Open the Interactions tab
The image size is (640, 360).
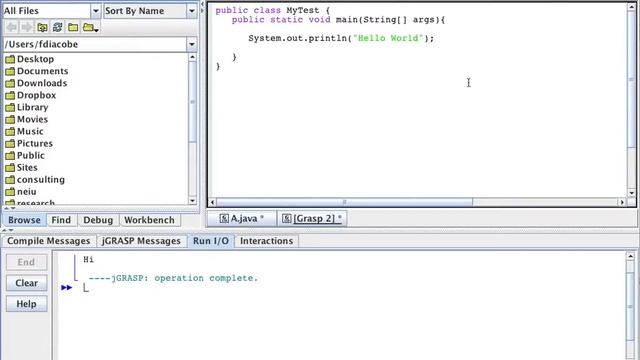coord(267,241)
